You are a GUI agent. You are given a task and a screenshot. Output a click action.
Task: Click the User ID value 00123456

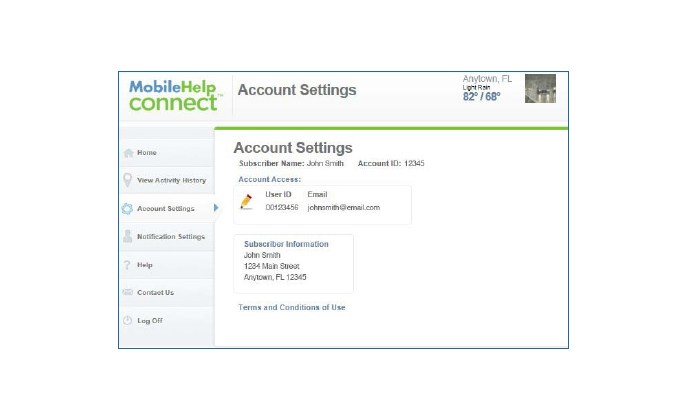coord(282,207)
